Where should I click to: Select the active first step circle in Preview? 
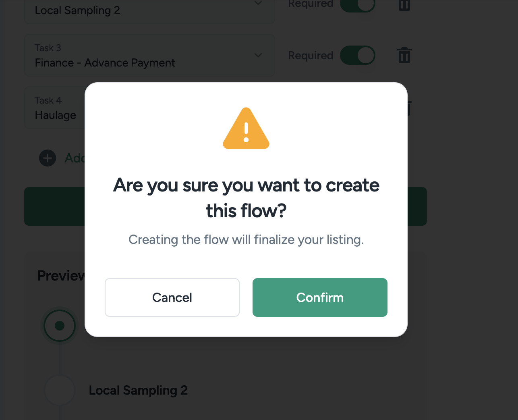pyautogui.click(x=60, y=326)
